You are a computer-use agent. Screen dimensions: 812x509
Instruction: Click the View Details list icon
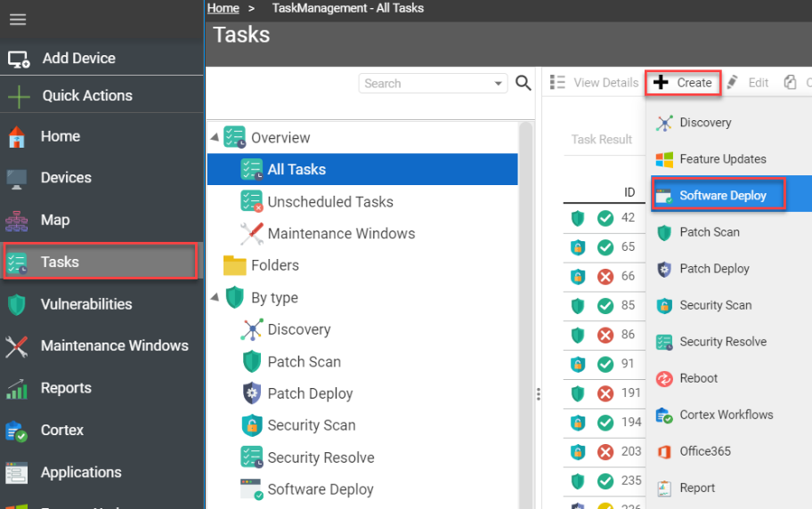click(x=557, y=83)
